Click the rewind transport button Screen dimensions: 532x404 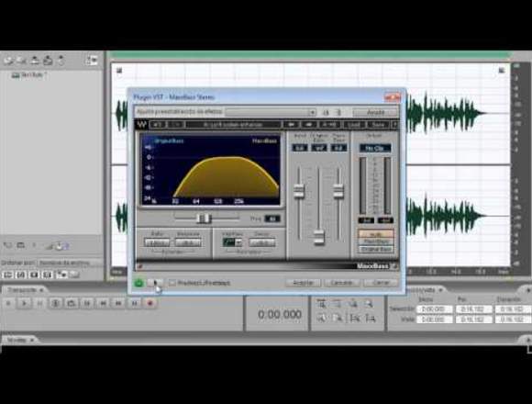tap(103, 303)
